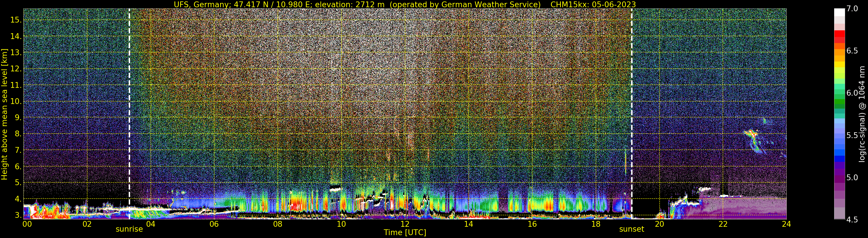Click the time axis tick '12'
This screenshot has width=868, height=238.
coord(405,224)
